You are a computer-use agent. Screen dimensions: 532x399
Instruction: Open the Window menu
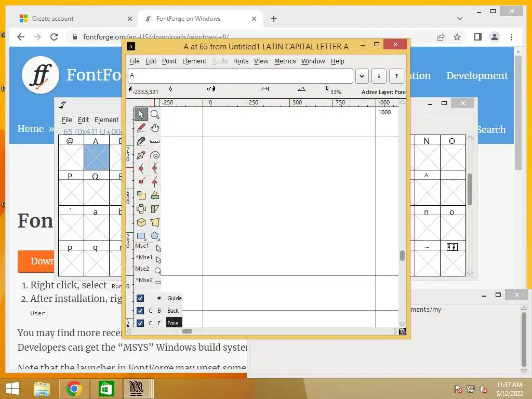point(313,61)
